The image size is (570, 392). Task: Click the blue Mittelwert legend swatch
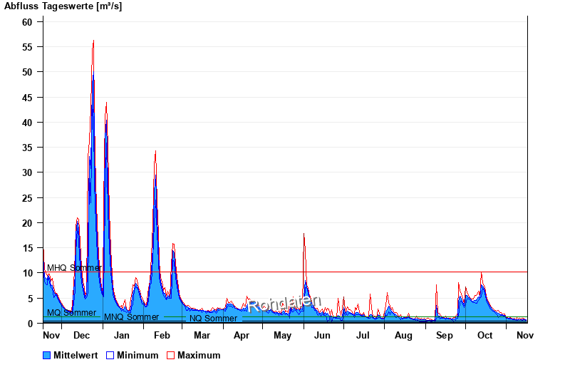pyautogui.click(x=47, y=355)
